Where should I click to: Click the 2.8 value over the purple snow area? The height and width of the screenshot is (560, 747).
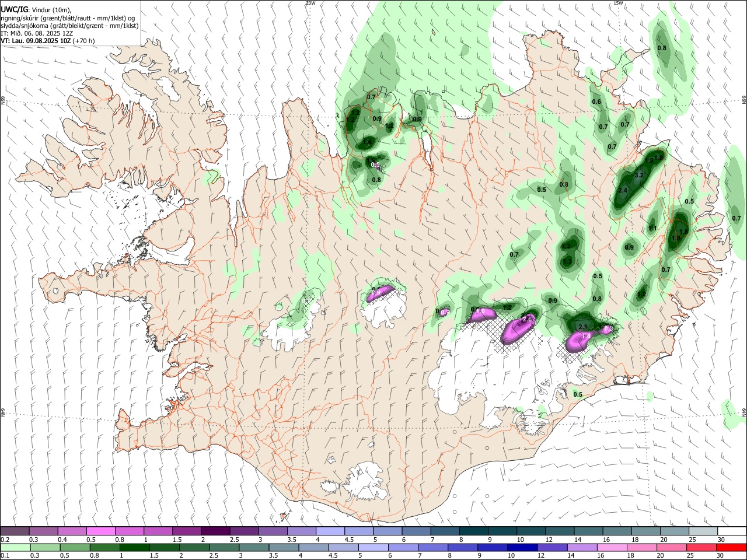point(528,320)
